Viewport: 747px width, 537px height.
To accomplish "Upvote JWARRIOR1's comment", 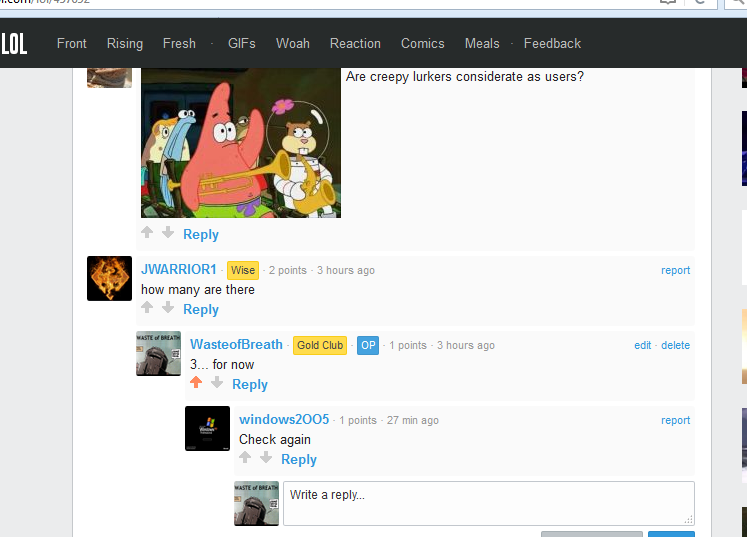I will (x=147, y=307).
